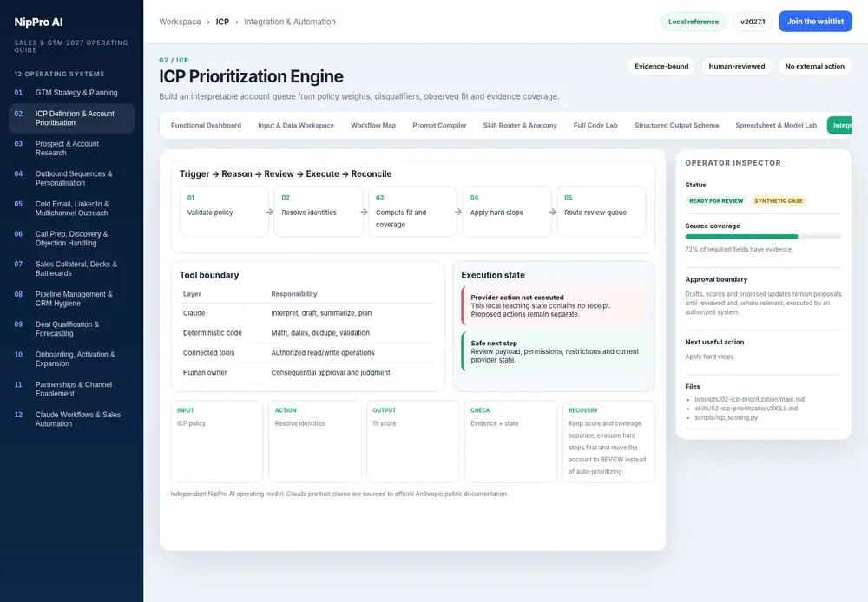Open Prospect & Account Research section
This screenshot has width=868, height=602.
71,148
